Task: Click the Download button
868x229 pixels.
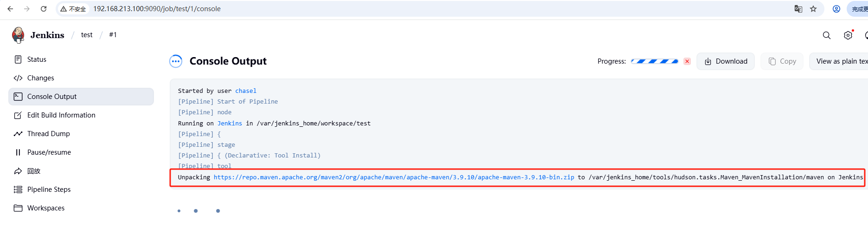Action: pos(726,61)
